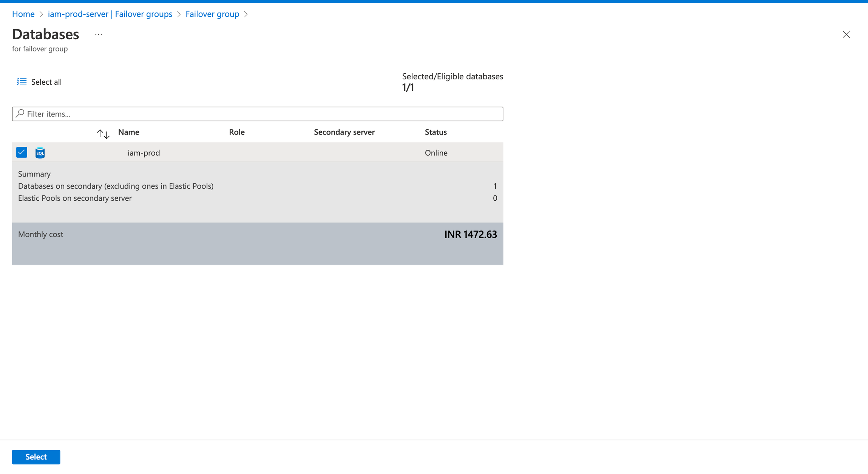Image resolution: width=868 pixels, height=474 pixels.
Task: Close the Databases blade
Action: pos(846,34)
